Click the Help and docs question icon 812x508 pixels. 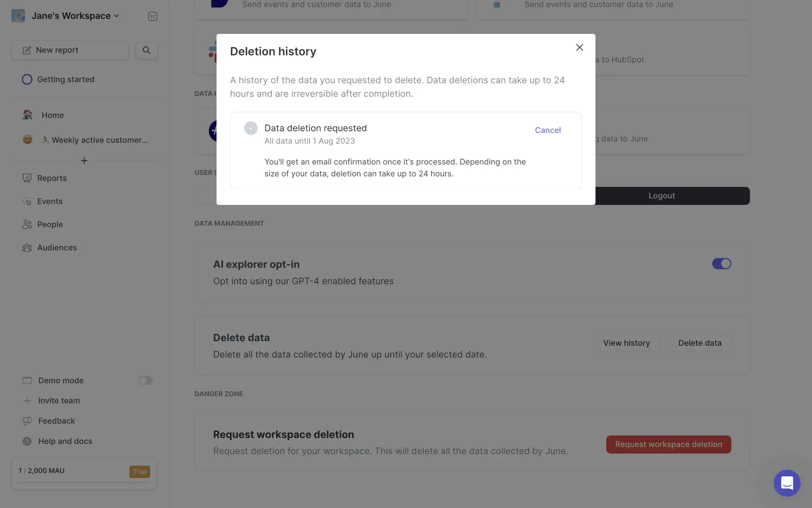[27, 441]
